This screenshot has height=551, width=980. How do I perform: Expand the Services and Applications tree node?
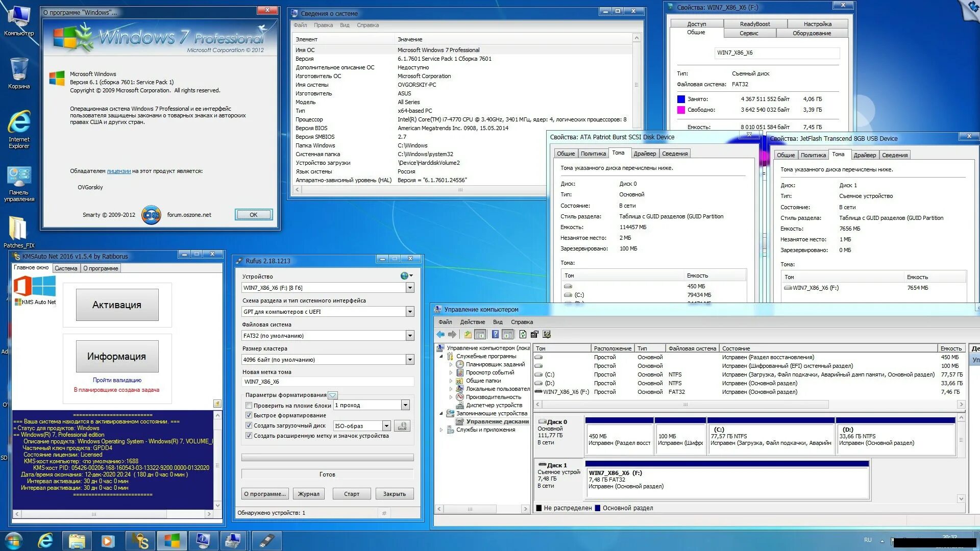coord(442,430)
